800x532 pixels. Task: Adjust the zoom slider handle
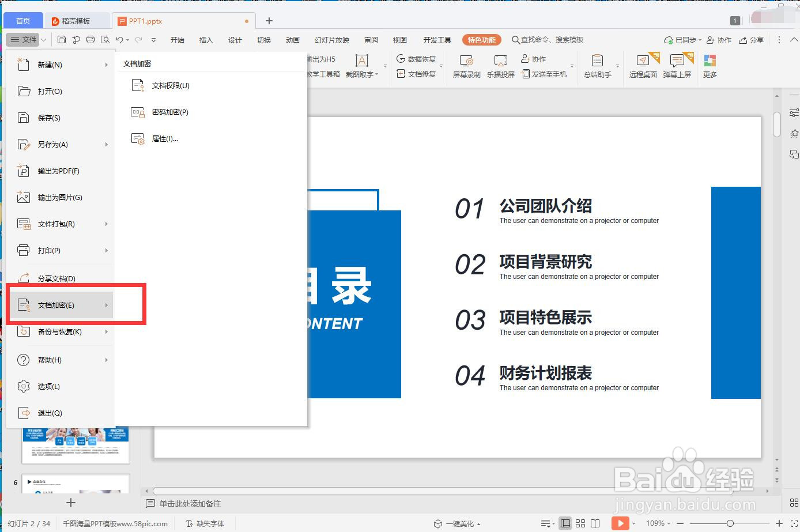(730, 523)
